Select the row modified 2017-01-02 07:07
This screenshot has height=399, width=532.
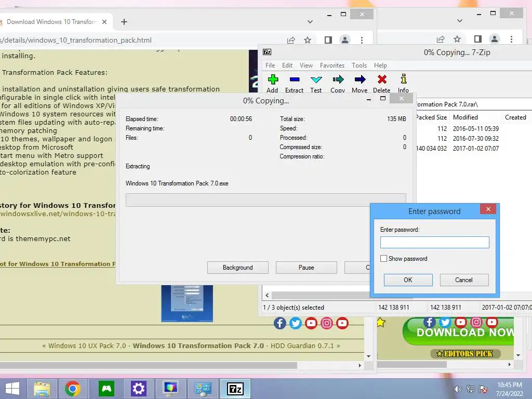coord(474,148)
